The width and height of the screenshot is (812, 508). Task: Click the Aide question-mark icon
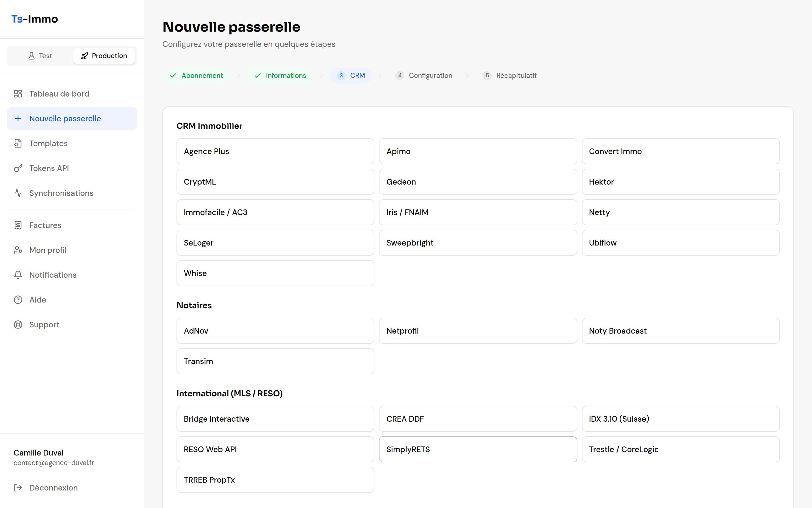[18, 300]
